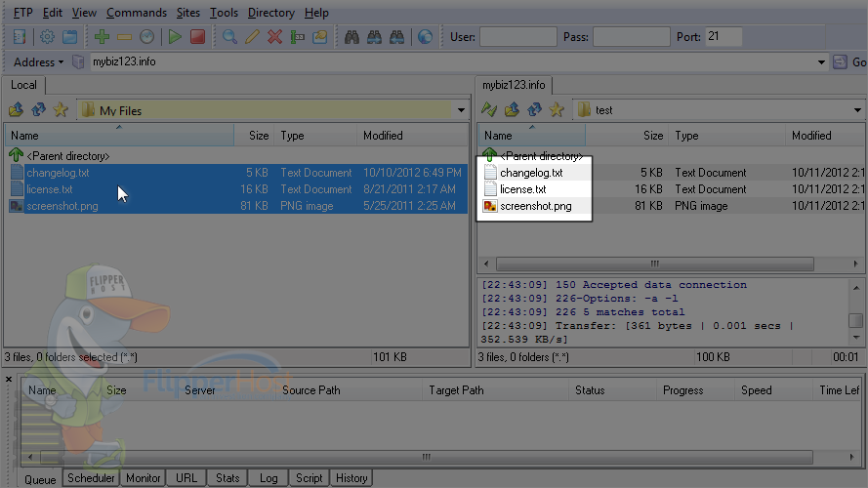Screen dimensions: 868x488
Task: Click the red X delete icon
Action: coord(274,37)
